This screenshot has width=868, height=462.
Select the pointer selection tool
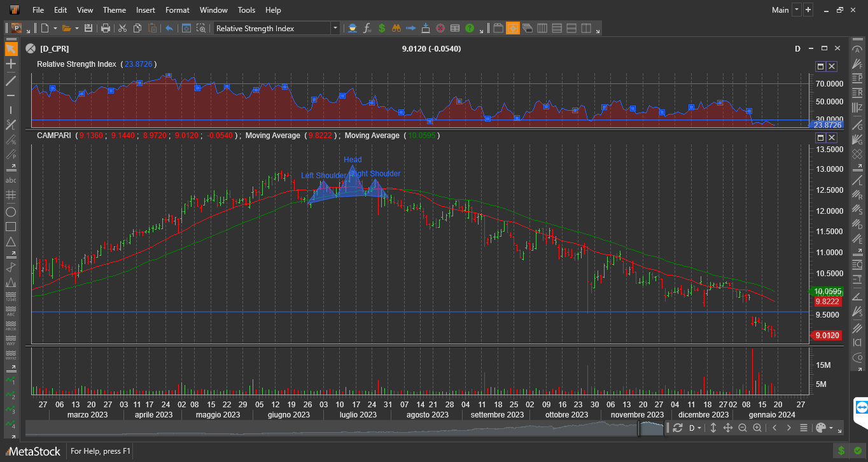pyautogui.click(x=10, y=48)
